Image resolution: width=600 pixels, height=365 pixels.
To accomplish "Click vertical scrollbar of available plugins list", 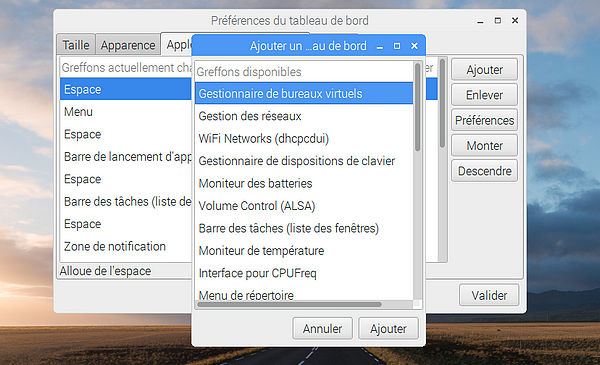I will (x=417, y=107).
